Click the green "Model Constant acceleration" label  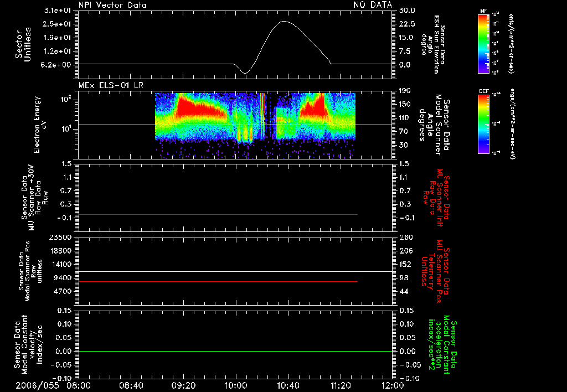442,344
